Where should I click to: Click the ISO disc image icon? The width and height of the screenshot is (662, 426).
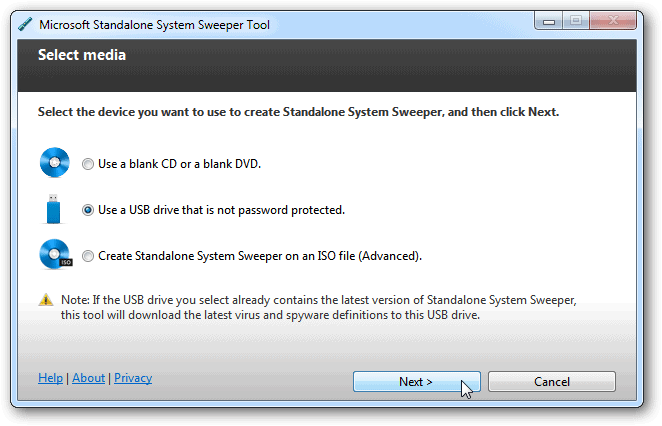[54, 256]
